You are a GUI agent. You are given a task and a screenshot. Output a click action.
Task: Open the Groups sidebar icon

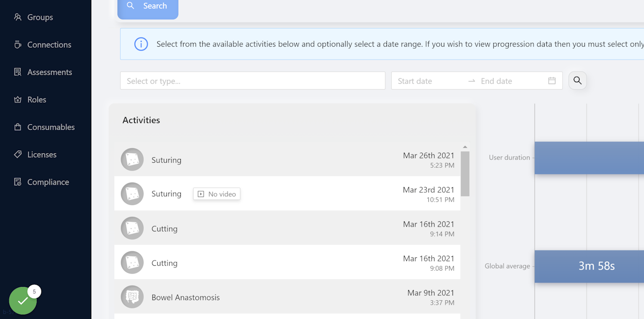(x=18, y=17)
